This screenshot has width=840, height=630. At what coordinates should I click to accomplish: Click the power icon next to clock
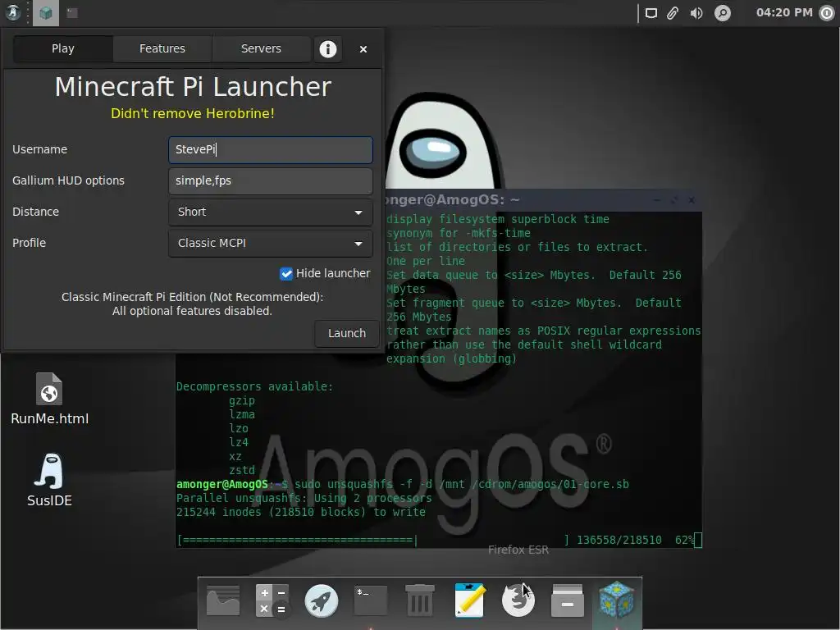(x=828, y=13)
